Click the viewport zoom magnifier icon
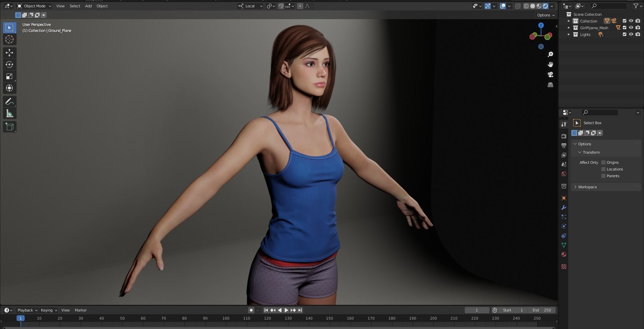The image size is (644, 329). tap(550, 54)
